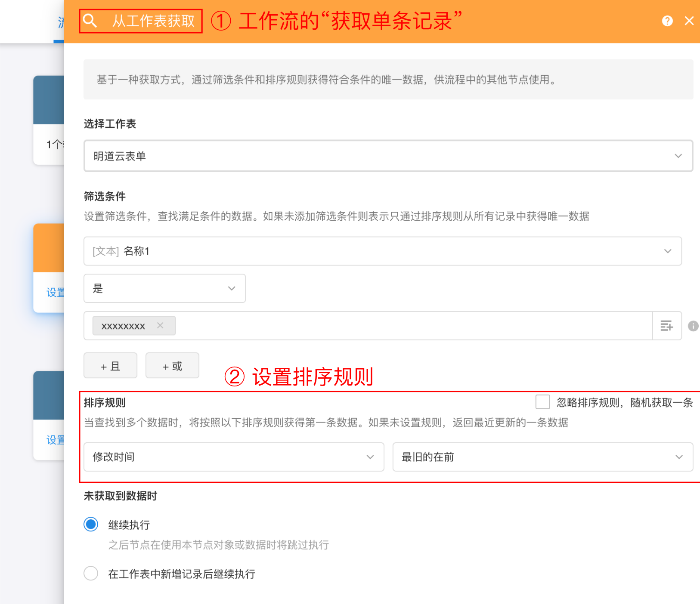Select the orange workflow node card

49,267
